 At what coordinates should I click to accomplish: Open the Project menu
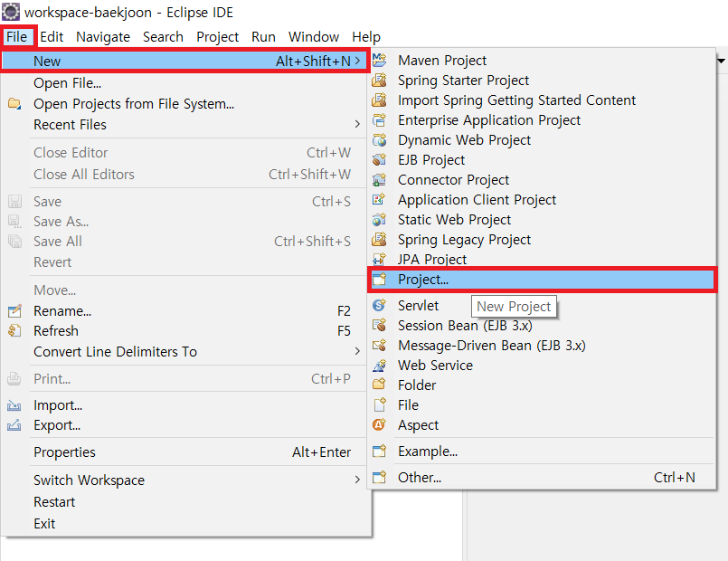tap(217, 37)
